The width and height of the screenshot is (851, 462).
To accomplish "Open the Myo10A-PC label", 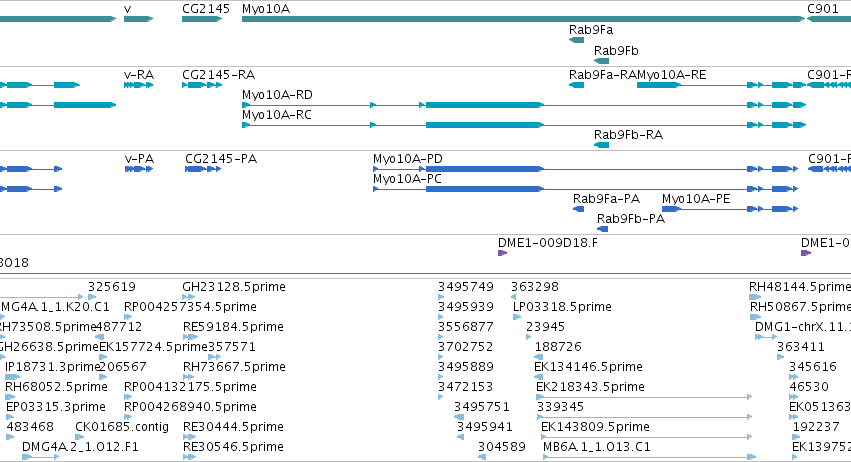I will point(407,179).
